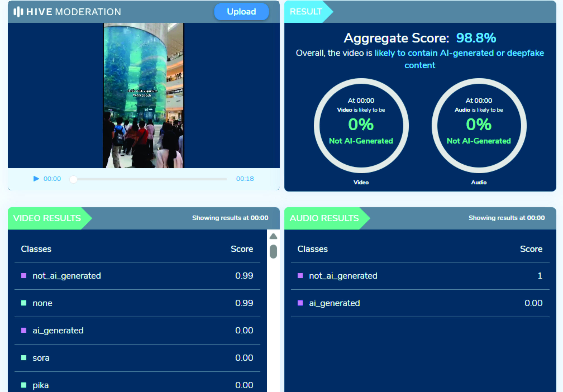Click purple swatch beside audio ai_generated
Viewport: 563px width, 392px height.
click(300, 303)
